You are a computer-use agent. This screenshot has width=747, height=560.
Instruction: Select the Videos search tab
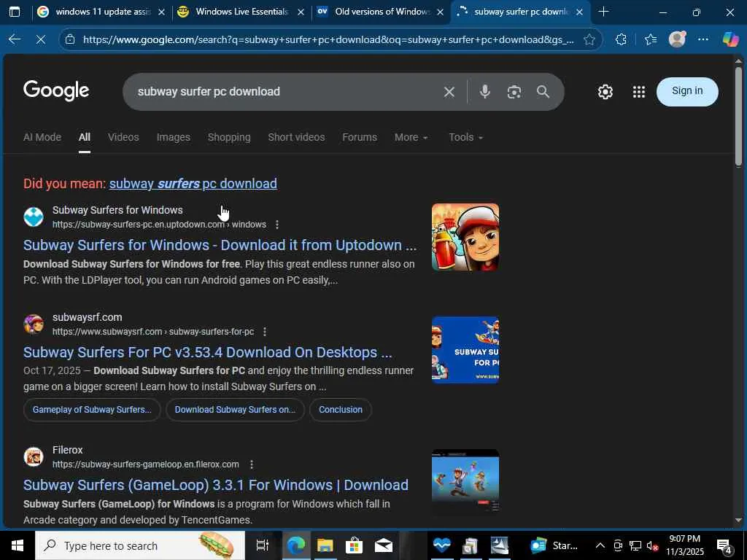coord(123,137)
